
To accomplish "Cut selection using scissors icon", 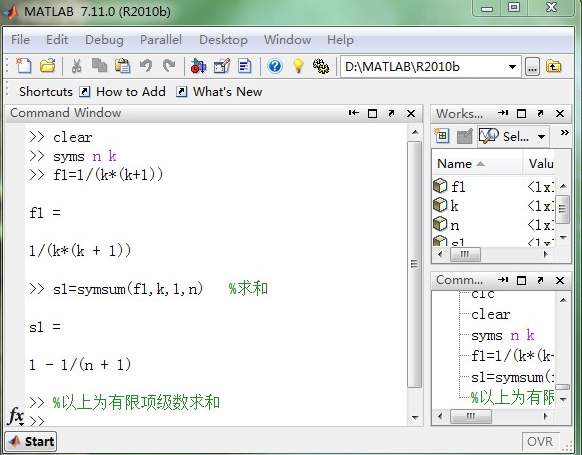I will click(76, 66).
